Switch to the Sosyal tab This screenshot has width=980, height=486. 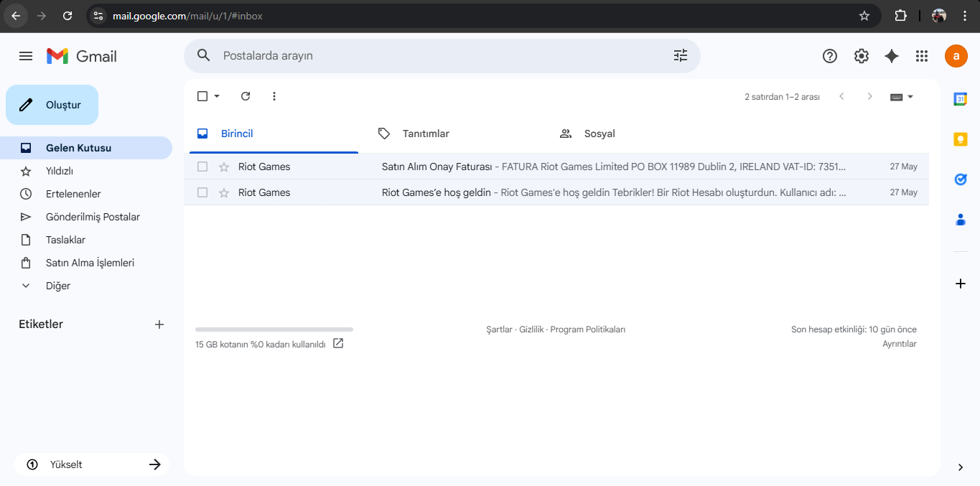(x=599, y=134)
